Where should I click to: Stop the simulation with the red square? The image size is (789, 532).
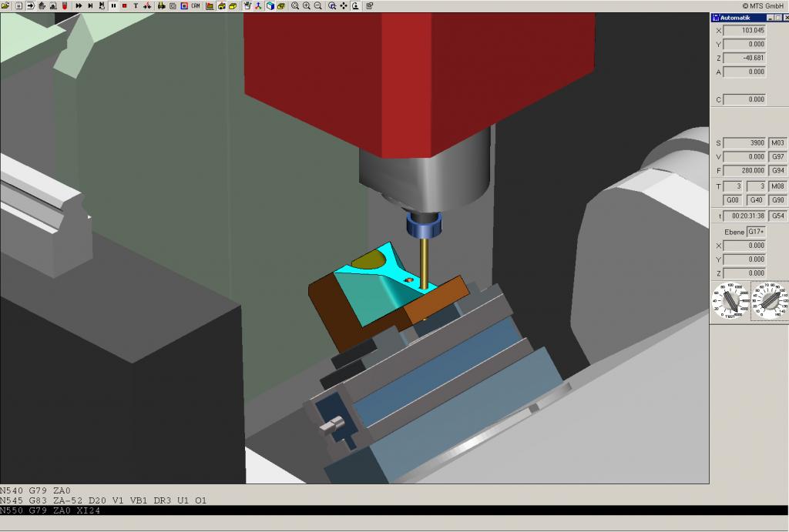coord(124,6)
